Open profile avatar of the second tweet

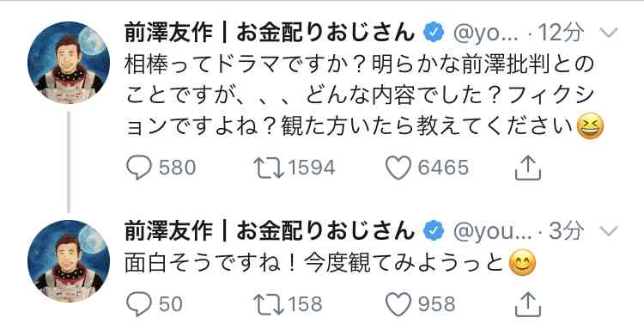69,261
